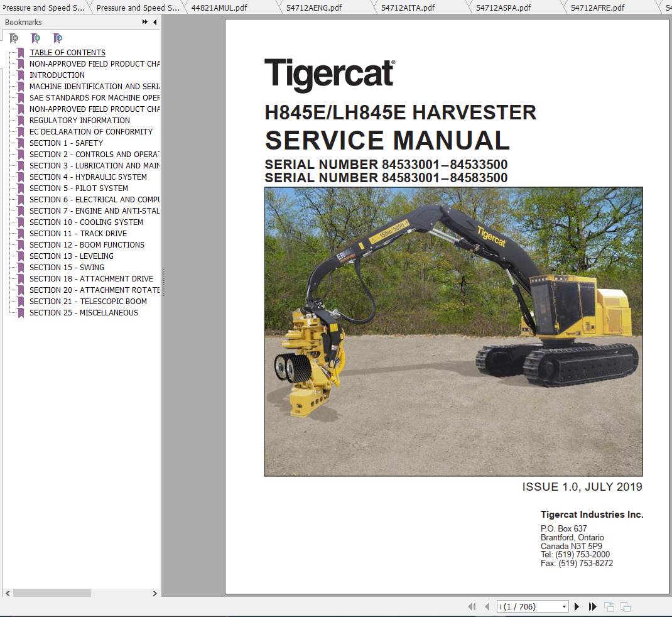Jump to the first page

pos(473,606)
